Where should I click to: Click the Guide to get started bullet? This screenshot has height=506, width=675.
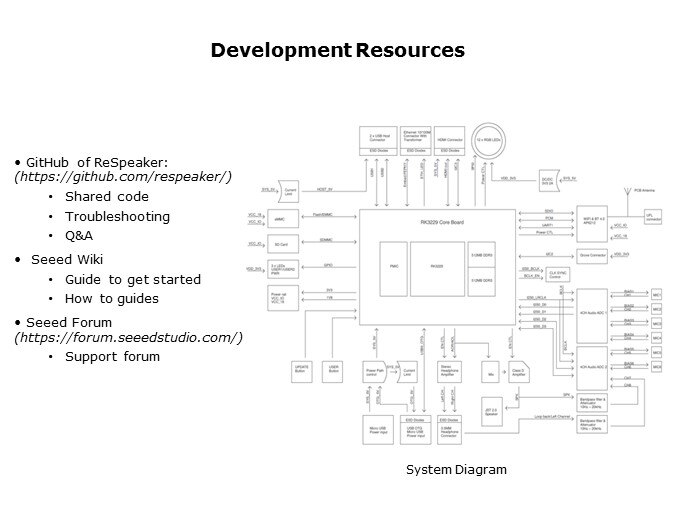click(x=132, y=279)
